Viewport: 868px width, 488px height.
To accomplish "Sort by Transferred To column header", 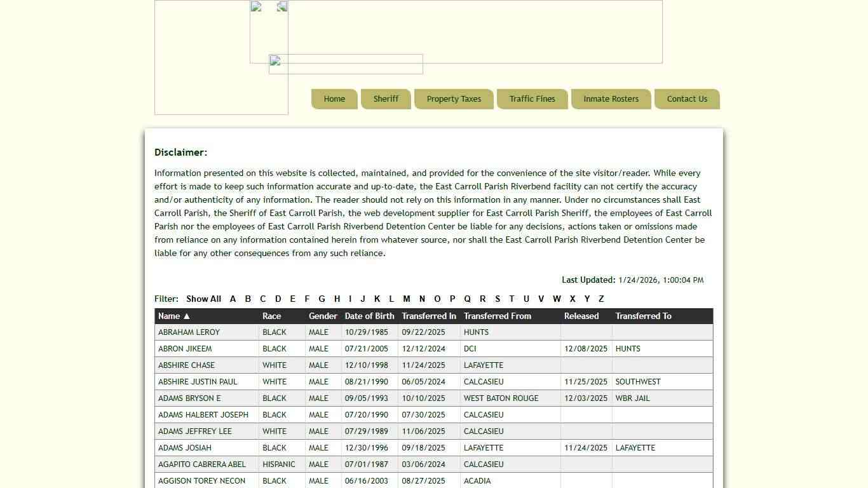I will [643, 316].
